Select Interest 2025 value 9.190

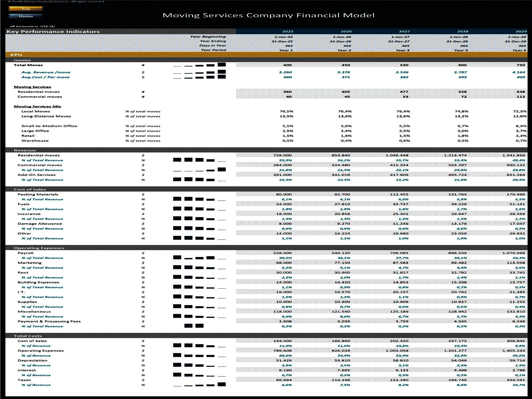[x=285, y=370]
